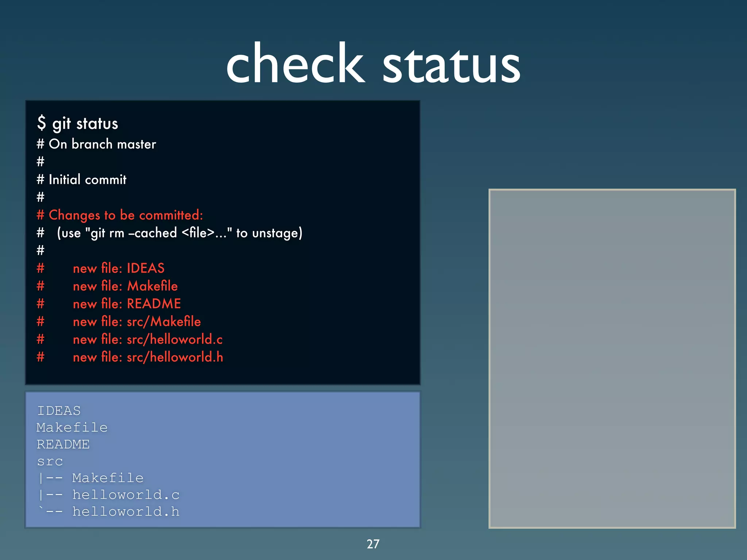Click IDEAS in the blue file tree
747x560 pixels.
[59, 411]
